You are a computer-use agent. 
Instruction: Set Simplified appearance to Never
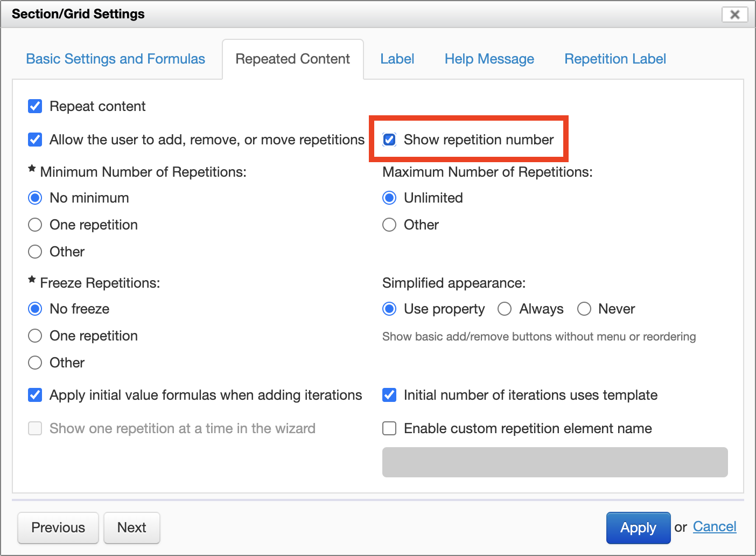[584, 309]
